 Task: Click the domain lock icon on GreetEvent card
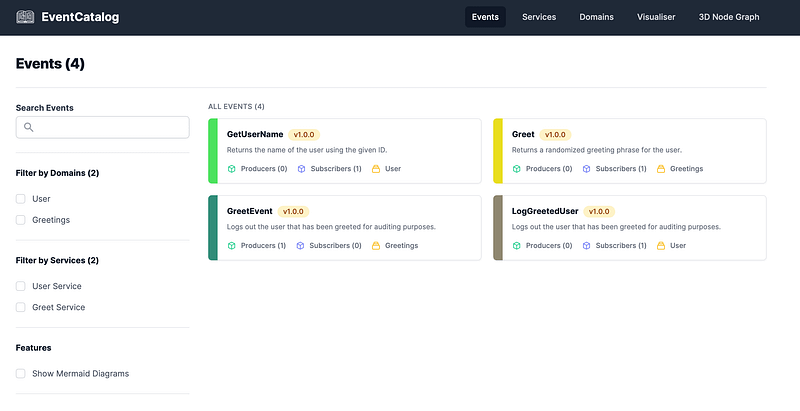(376, 245)
